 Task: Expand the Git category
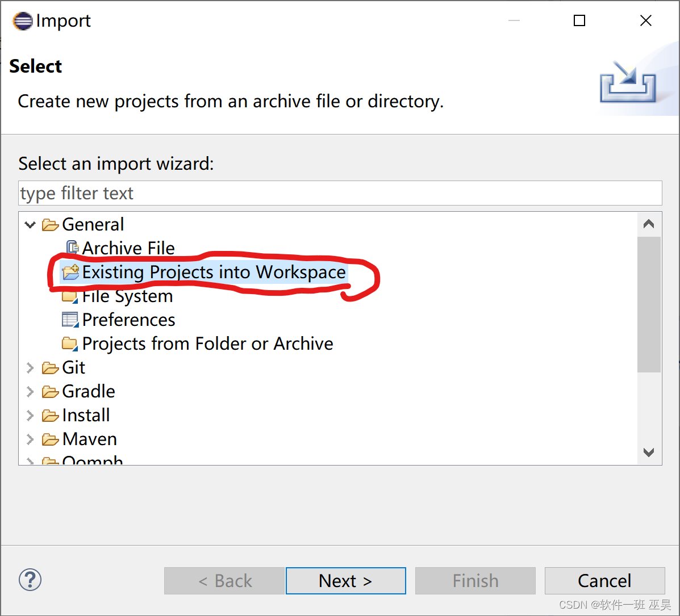30,367
